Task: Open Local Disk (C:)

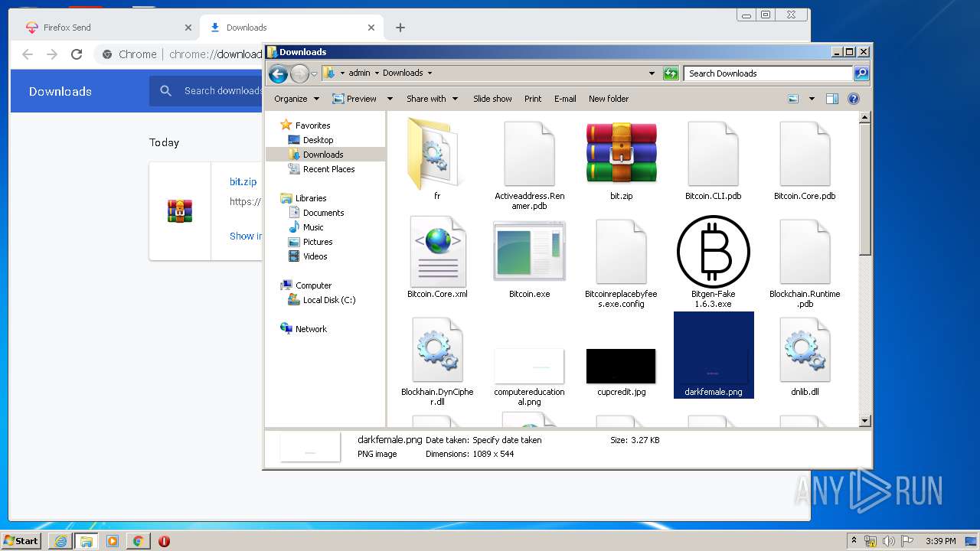Action: point(329,300)
